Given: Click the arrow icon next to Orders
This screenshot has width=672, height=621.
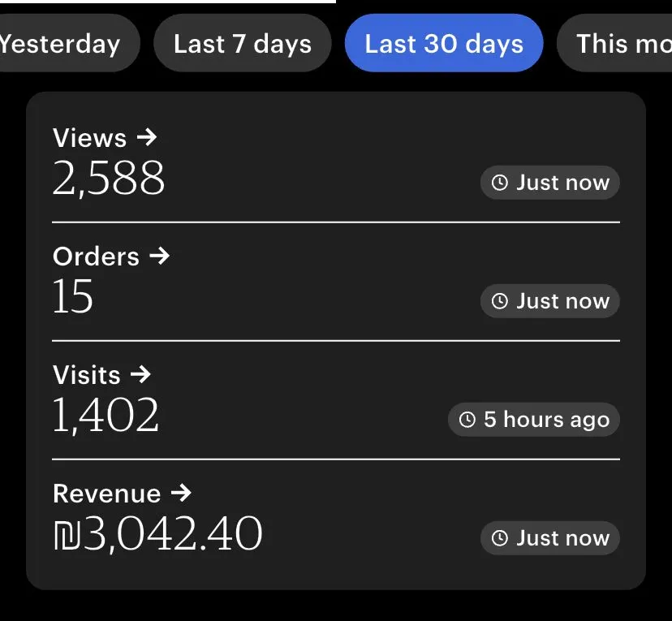Looking at the screenshot, I should (160, 256).
